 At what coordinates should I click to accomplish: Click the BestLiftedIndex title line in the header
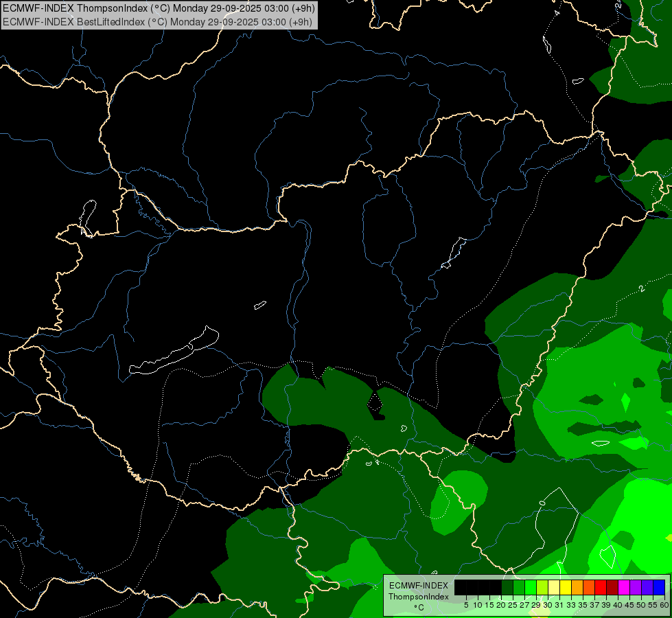pyautogui.click(x=157, y=22)
